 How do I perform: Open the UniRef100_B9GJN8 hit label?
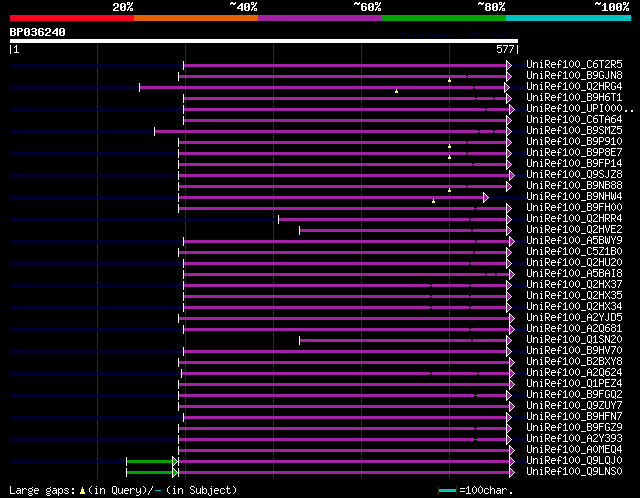[574, 76]
